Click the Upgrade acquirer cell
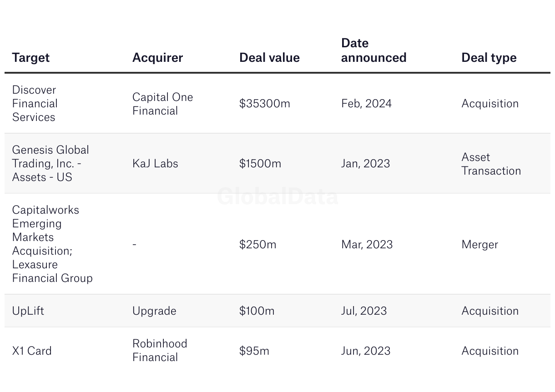This screenshot has height=392, width=555. (x=154, y=311)
